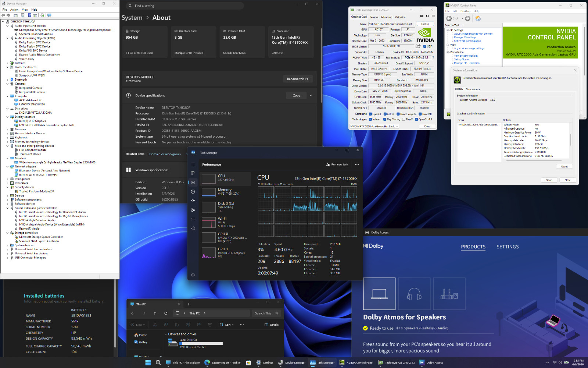Expand Keyboards node in Device Manager

[x=7, y=138]
